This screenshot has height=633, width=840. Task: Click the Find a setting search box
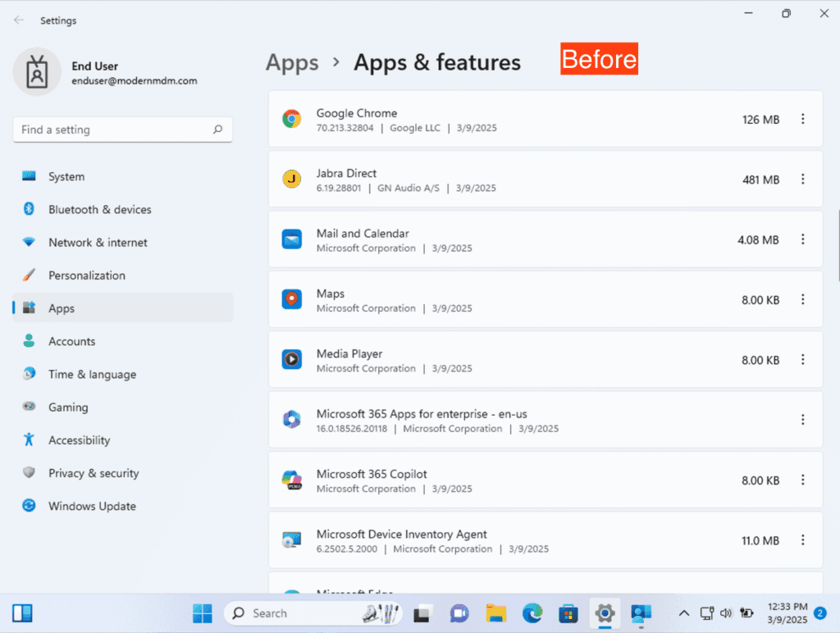[115, 130]
